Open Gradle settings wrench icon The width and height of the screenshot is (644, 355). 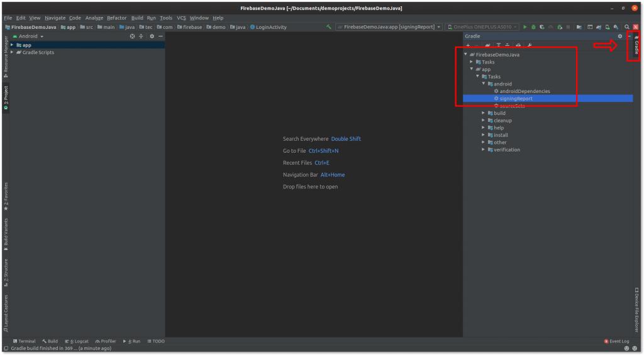pos(530,45)
